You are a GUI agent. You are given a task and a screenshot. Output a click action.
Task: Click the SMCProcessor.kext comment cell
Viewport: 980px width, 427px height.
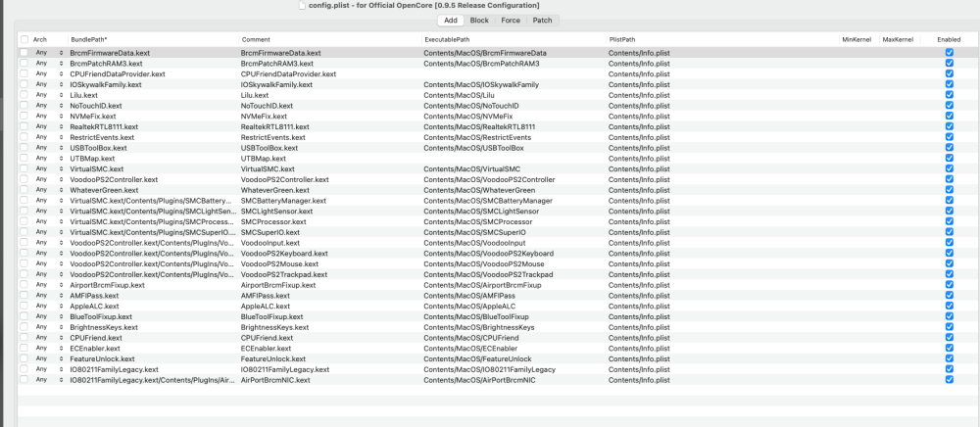pos(273,221)
